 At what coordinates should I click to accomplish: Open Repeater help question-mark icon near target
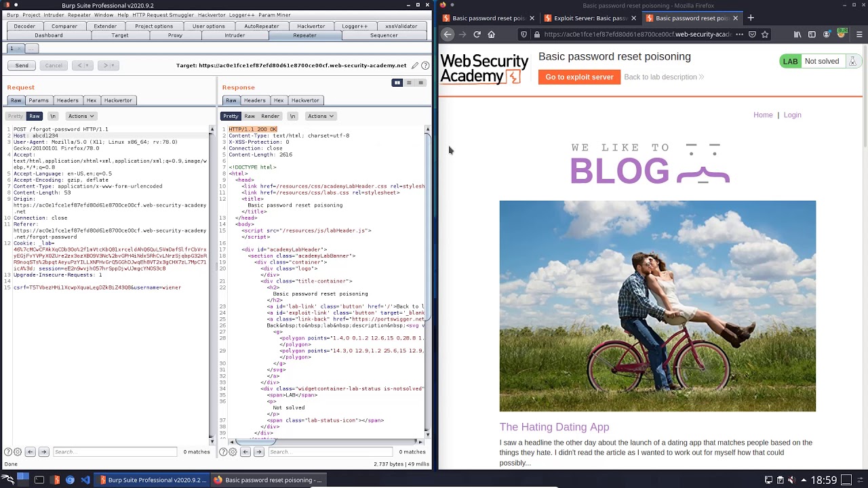coord(425,66)
